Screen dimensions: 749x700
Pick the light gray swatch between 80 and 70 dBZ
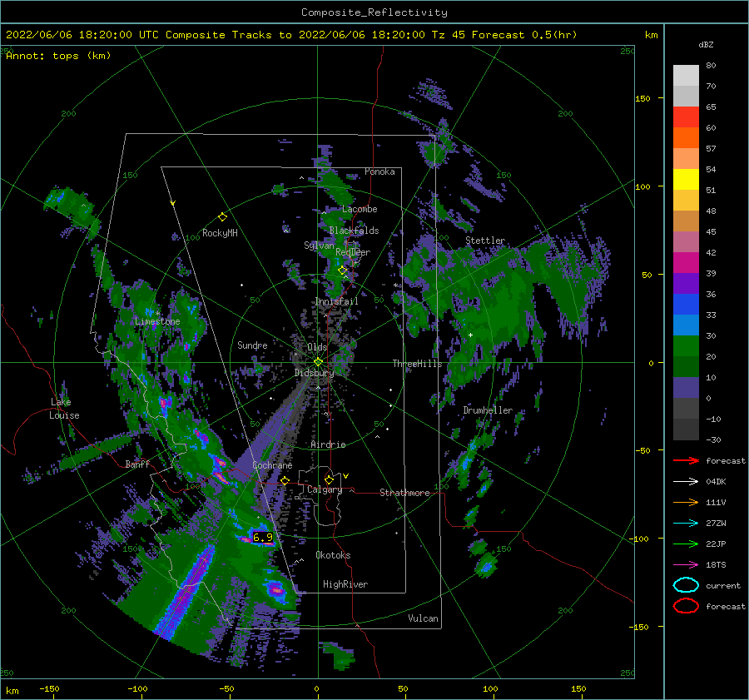pyautogui.click(x=686, y=76)
